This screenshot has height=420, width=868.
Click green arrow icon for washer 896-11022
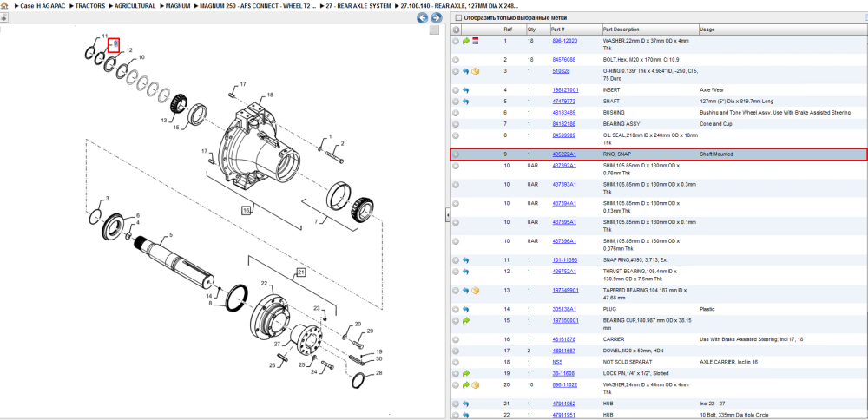coord(466,385)
